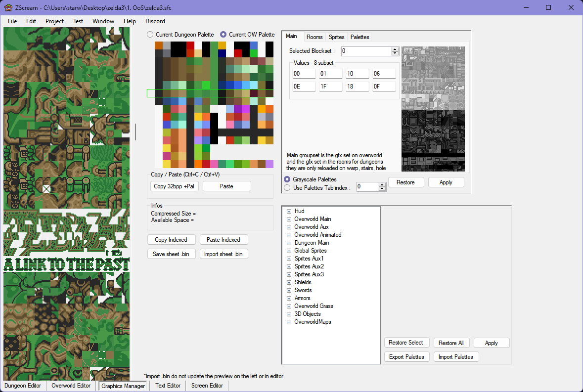This screenshot has height=392, width=583.
Task: Expand the Armors tree node
Action: [x=289, y=299]
